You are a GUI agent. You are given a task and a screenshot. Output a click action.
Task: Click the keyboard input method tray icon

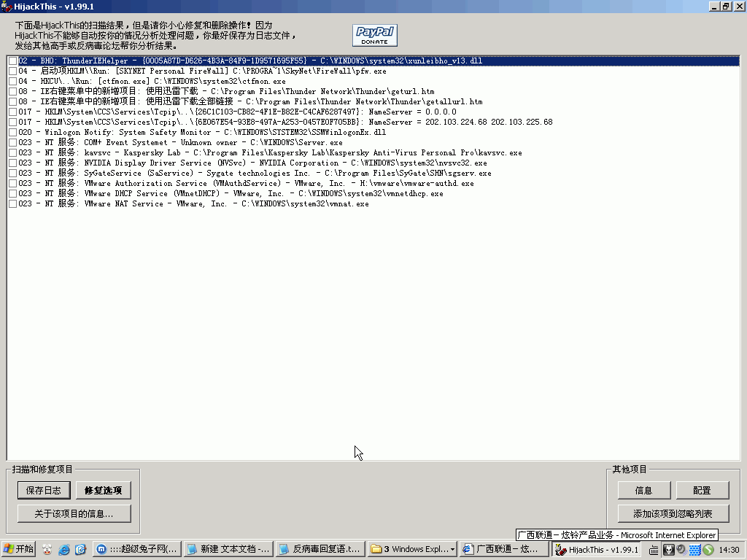click(x=654, y=550)
